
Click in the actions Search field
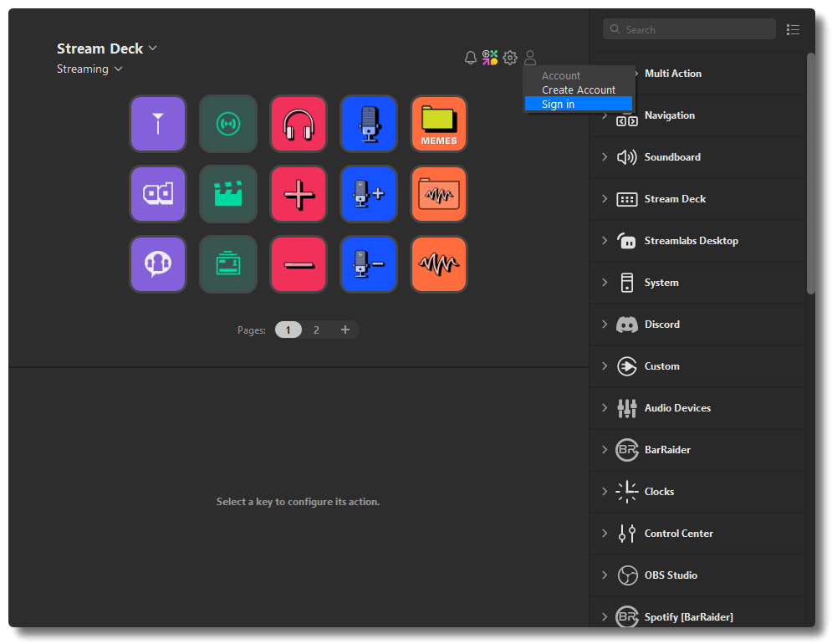point(689,29)
